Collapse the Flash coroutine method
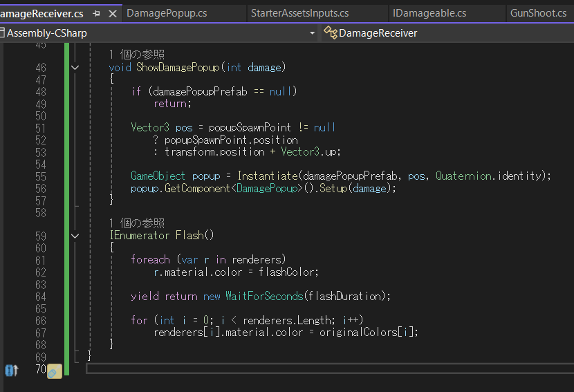 click(75, 236)
